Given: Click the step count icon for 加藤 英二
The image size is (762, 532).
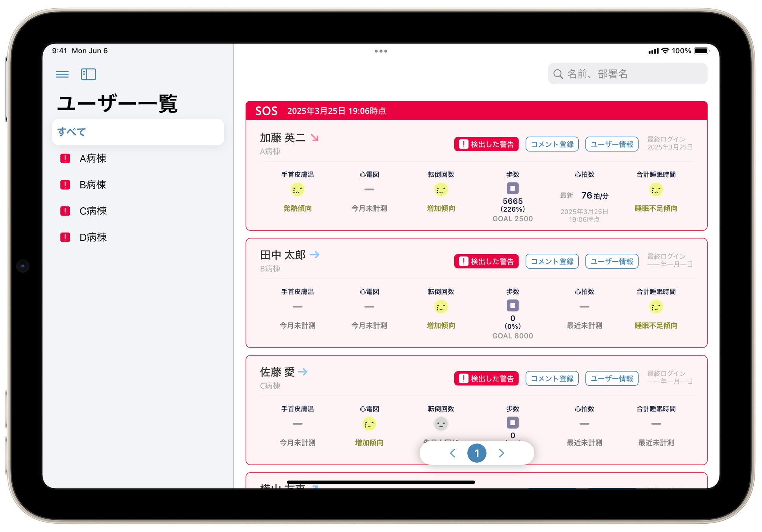Looking at the screenshot, I should [x=512, y=188].
